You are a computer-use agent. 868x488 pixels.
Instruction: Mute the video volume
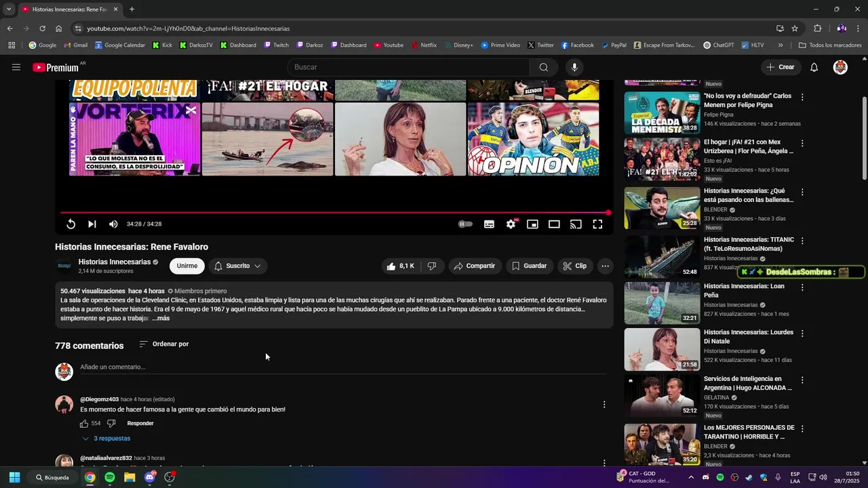coord(113,224)
